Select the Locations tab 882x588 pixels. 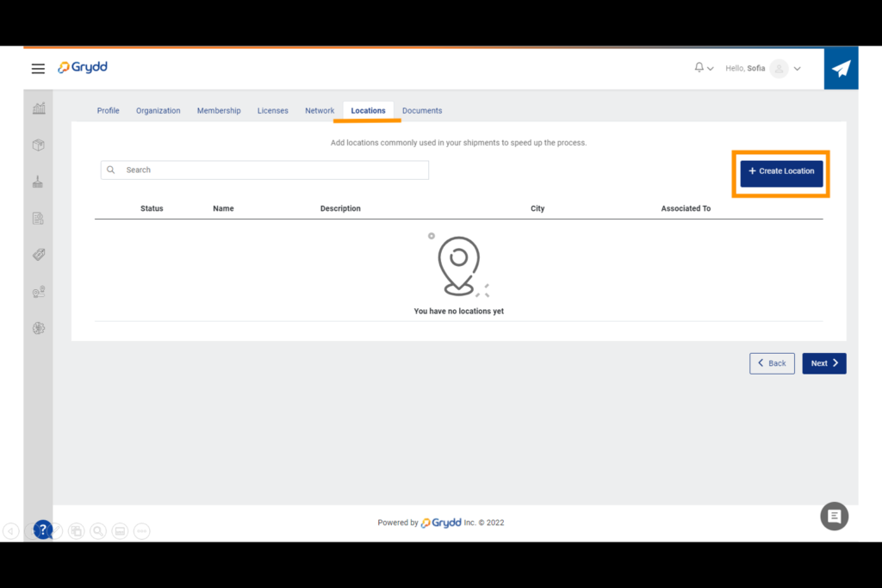[x=368, y=111]
